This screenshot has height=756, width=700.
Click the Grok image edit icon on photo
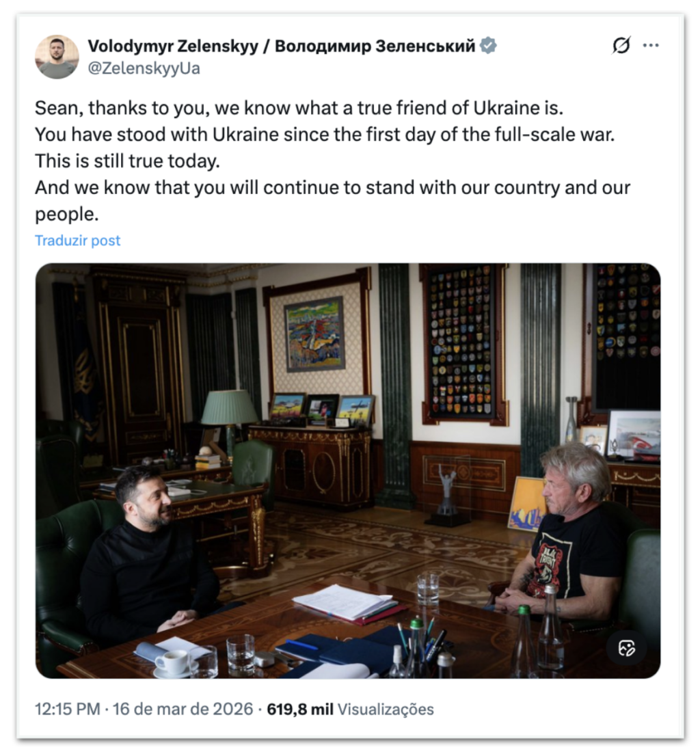(628, 648)
